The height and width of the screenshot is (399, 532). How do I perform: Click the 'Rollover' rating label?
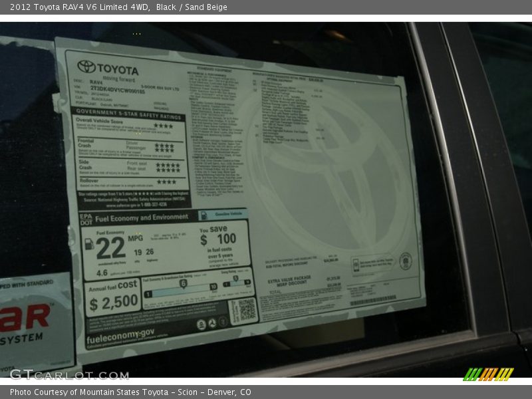(89, 181)
